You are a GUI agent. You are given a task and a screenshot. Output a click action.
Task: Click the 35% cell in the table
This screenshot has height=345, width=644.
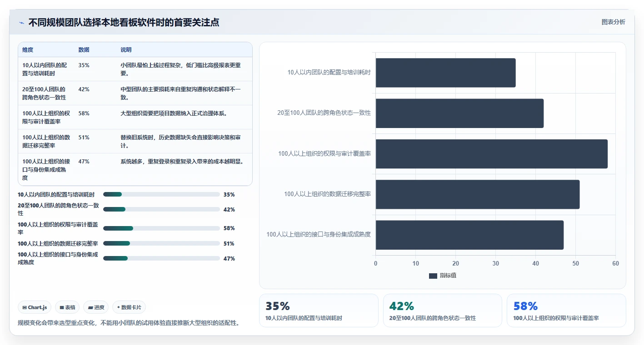click(84, 65)
